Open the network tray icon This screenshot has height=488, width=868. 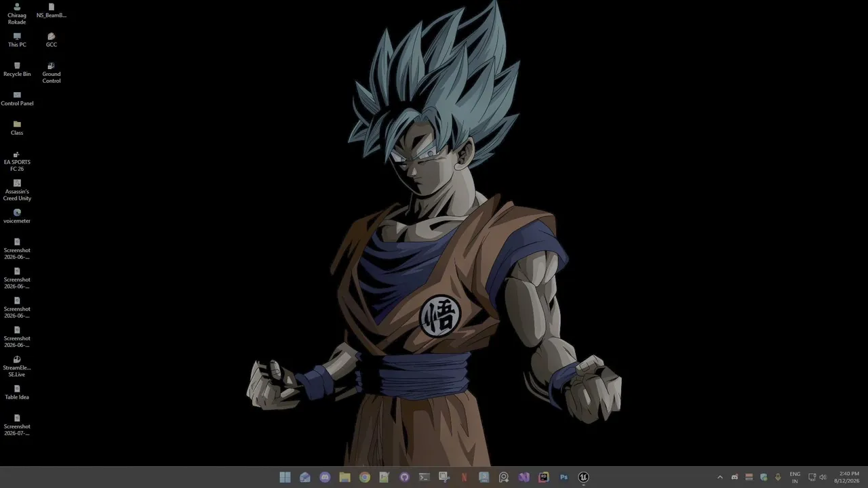pyautogui.click(x=812, y=477)
